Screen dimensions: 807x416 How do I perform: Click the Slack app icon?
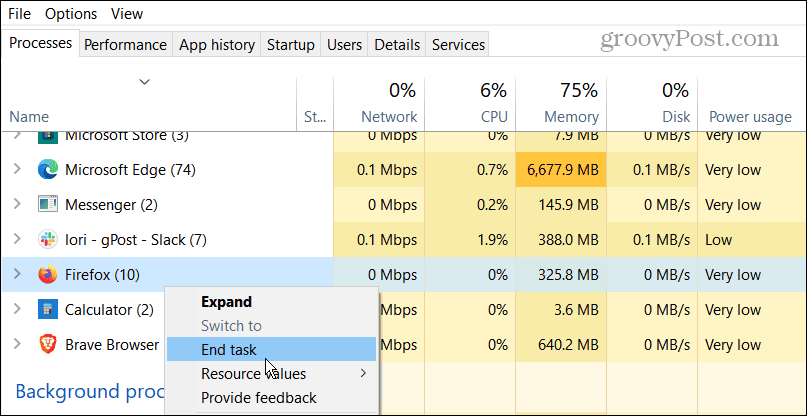click(48, 239)
